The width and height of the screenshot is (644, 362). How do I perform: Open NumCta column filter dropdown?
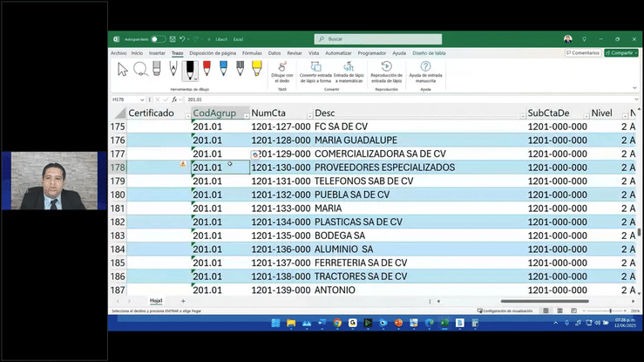(x=309, y=116)
